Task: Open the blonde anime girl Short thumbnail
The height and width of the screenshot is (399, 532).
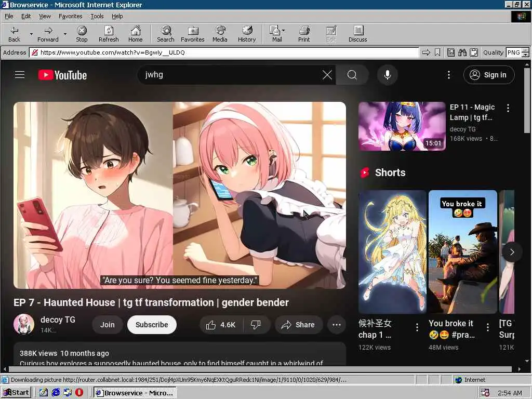Action: point(392,252)
